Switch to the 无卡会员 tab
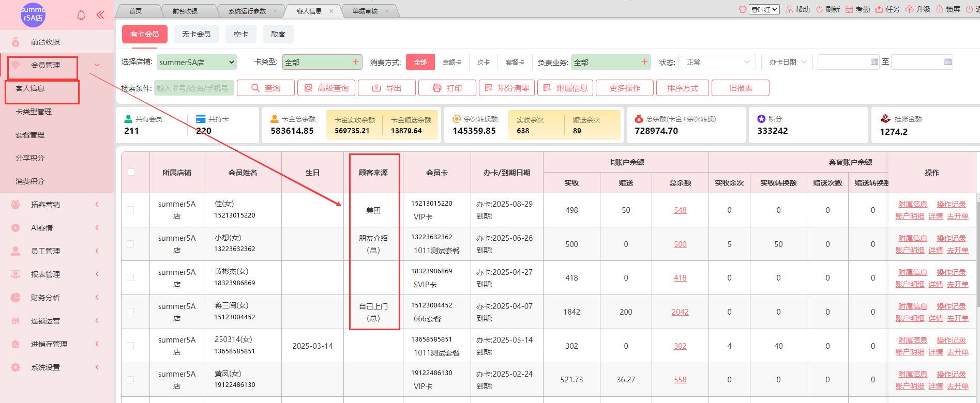The image size is (980, 403). (x=196, y=34)
